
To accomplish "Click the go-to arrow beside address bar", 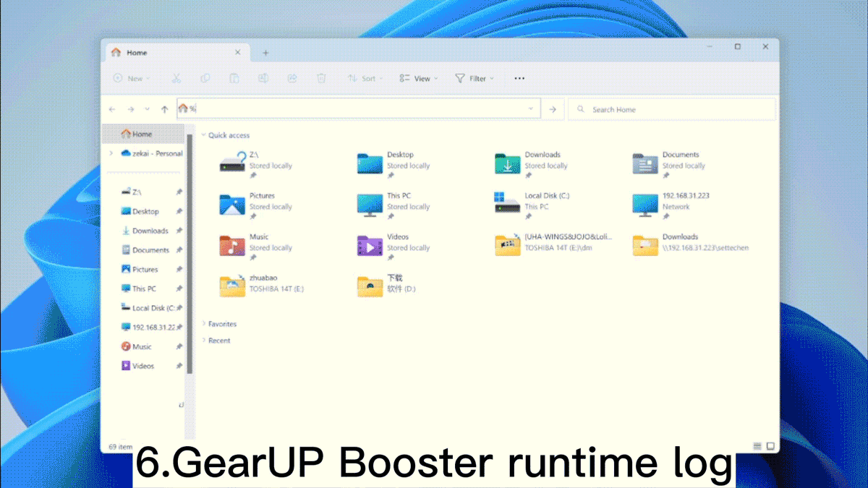I will (x=553, y=109).
